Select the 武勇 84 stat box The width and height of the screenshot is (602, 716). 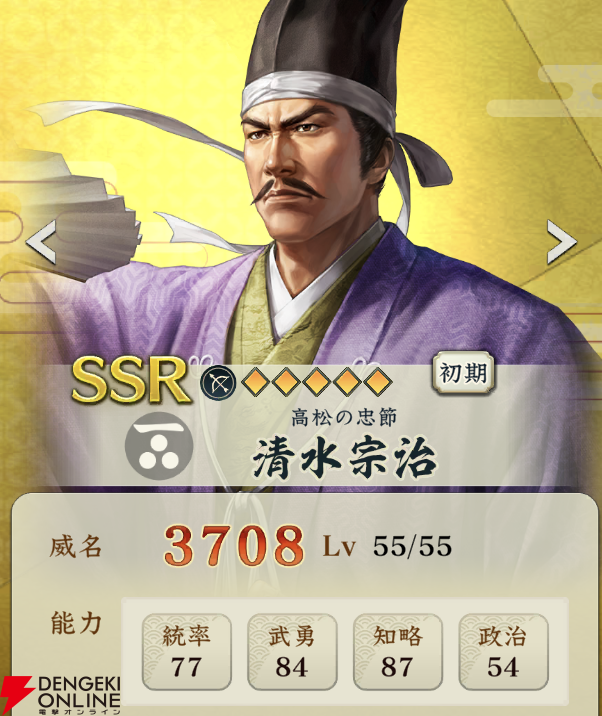292,652
